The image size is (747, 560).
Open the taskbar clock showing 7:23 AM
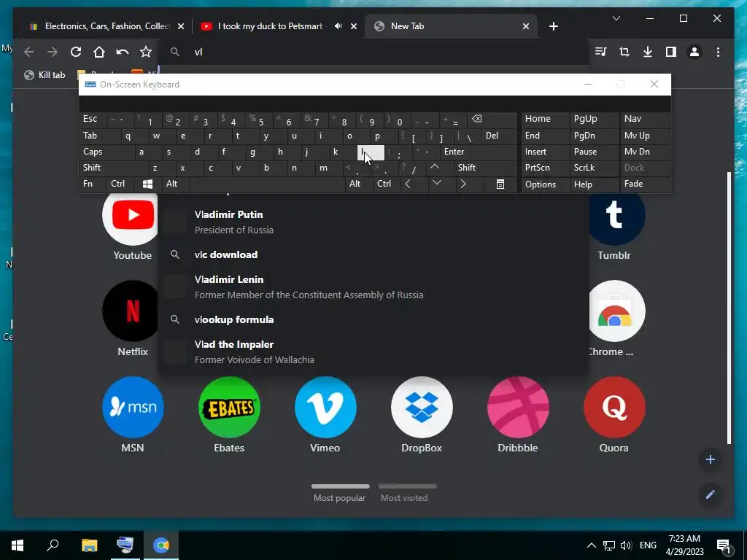pyautogui.click(x=684, y=545)
